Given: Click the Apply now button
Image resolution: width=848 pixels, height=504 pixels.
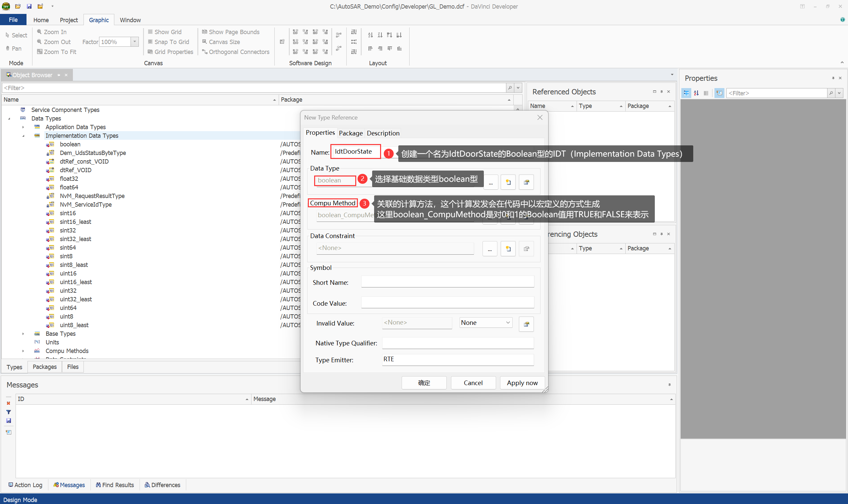Looking at the screenshot, I should click(x=522, y=383).
